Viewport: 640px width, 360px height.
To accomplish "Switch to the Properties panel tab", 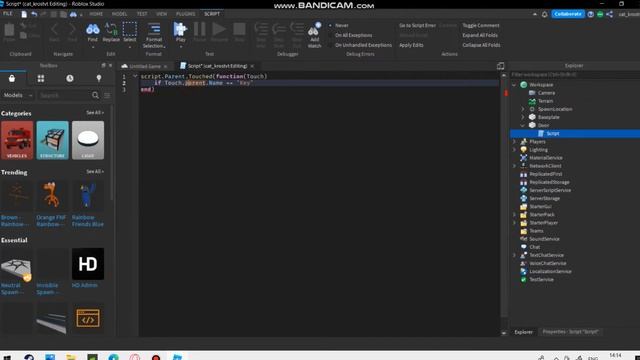I will tap(570, 332).
